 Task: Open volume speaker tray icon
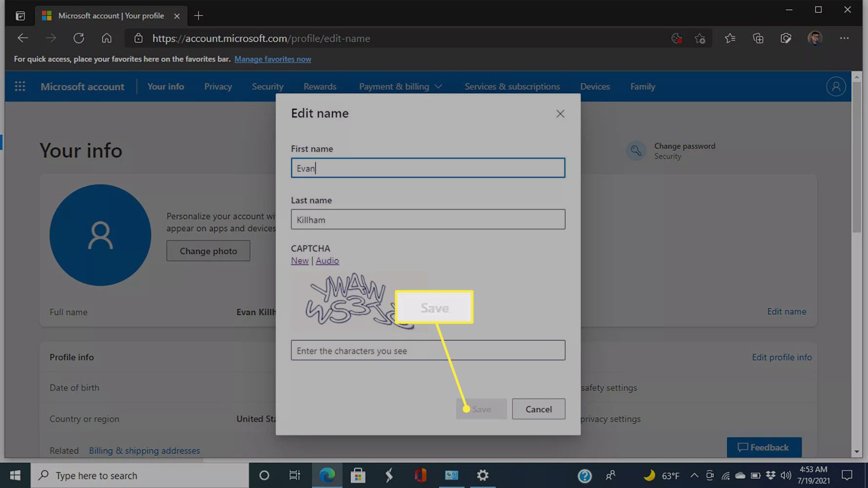(x=786, y=475)
